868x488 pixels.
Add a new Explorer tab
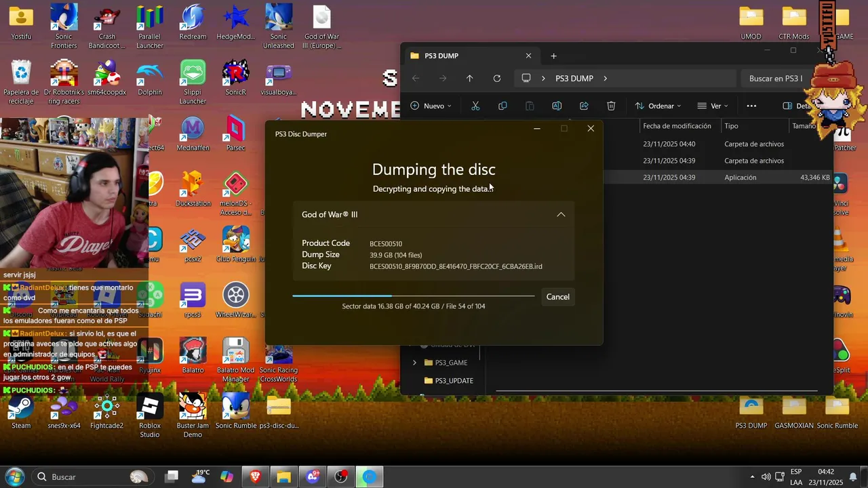pyautogui.click(x=553, y=56)
